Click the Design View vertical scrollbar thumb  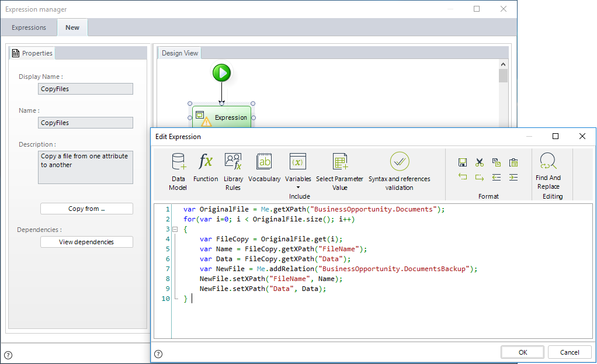[503, 76]
